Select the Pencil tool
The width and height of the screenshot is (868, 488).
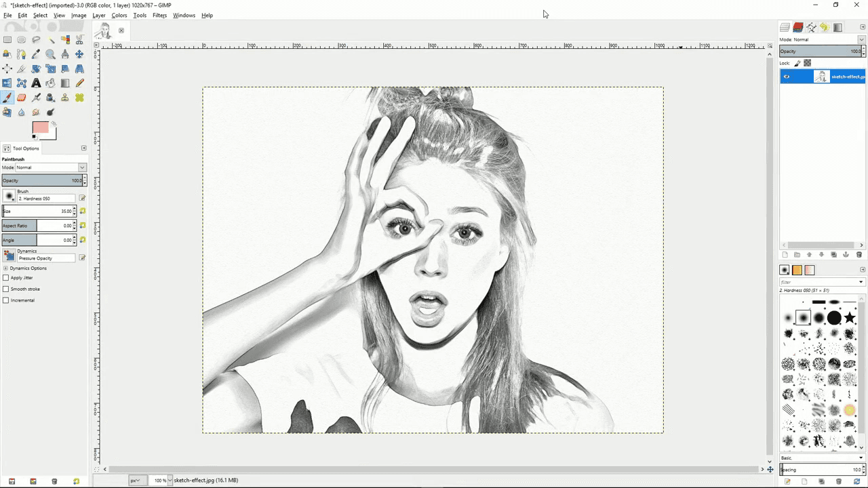click(80, 83)
